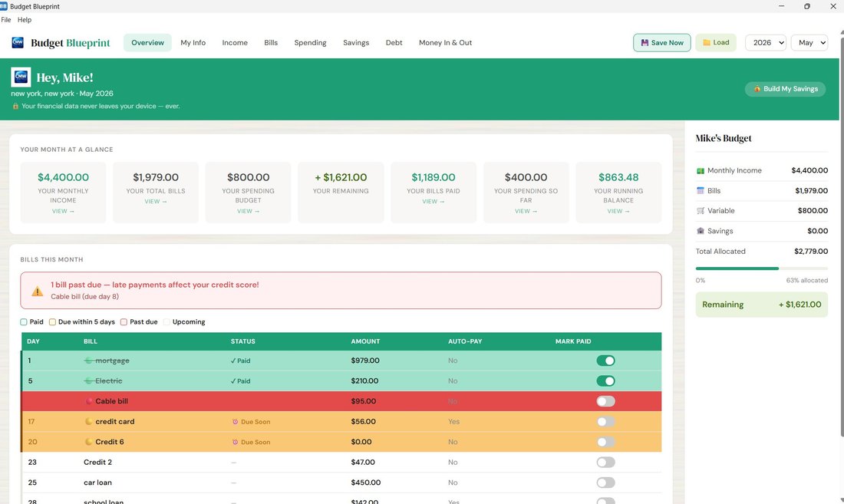Check the Upcoming filter checkbox
Screen dimensions: 844x504
[166, 322]
